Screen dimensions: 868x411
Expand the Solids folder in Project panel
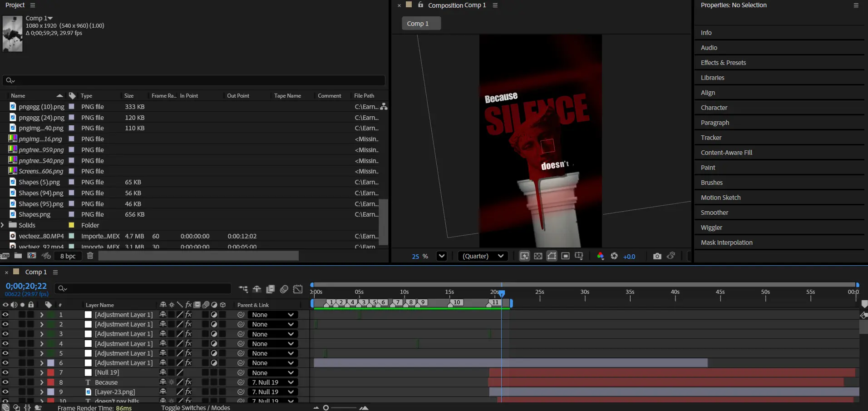(x=3, y=225)
